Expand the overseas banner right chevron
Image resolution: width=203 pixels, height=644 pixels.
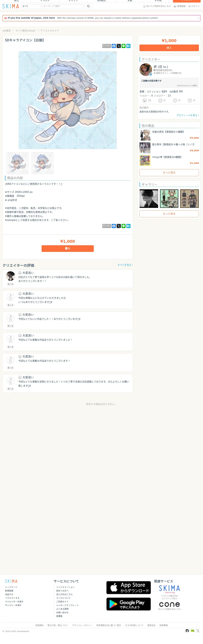198,18
